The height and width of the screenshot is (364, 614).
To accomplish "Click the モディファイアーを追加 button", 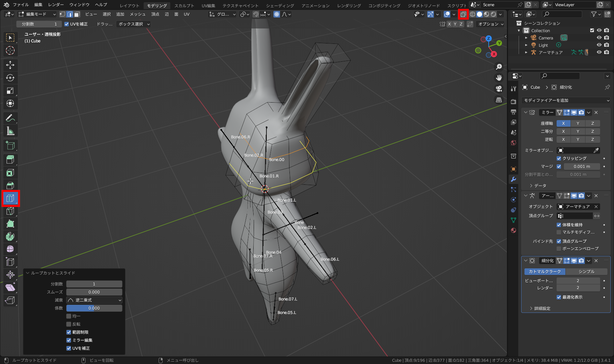I will (x=565, y=100).
